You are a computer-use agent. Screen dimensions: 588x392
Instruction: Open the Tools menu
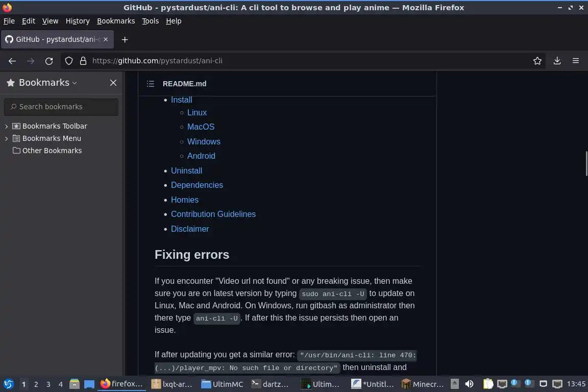[x=151, y=21]
